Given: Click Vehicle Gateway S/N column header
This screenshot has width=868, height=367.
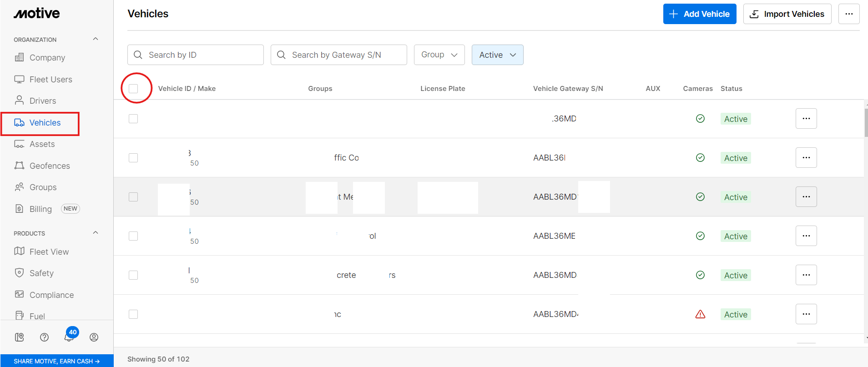Looking at the screenshot, I should pos(568,88).
